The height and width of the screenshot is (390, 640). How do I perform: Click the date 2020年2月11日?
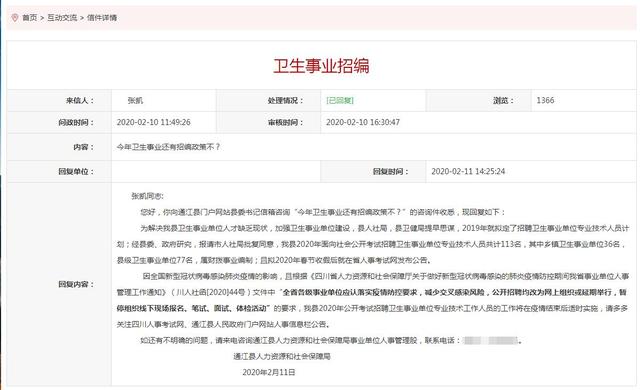tap(269, 372)
